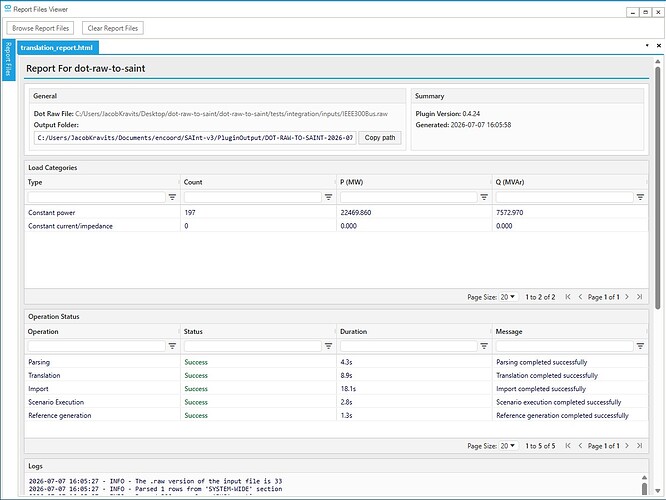Select the Parsing operation row
The image size is (666, 500).
(x=336, y=362)
